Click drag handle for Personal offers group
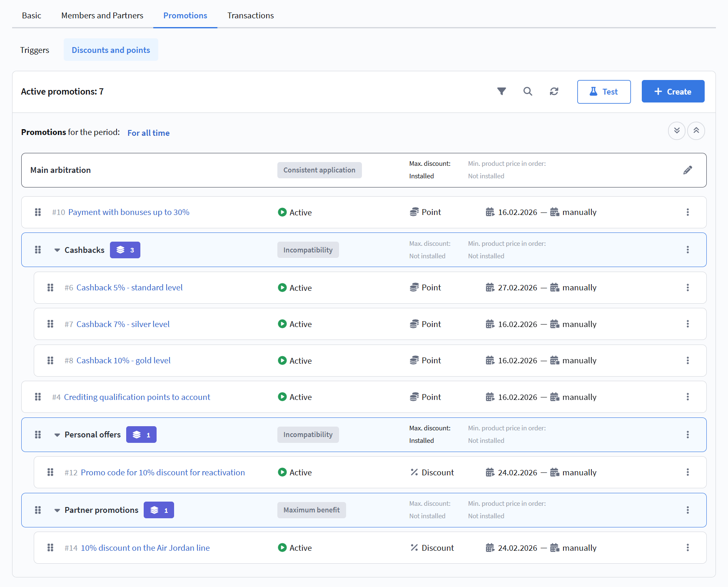This screenshot has height=587, width=728. coord(38,435)
